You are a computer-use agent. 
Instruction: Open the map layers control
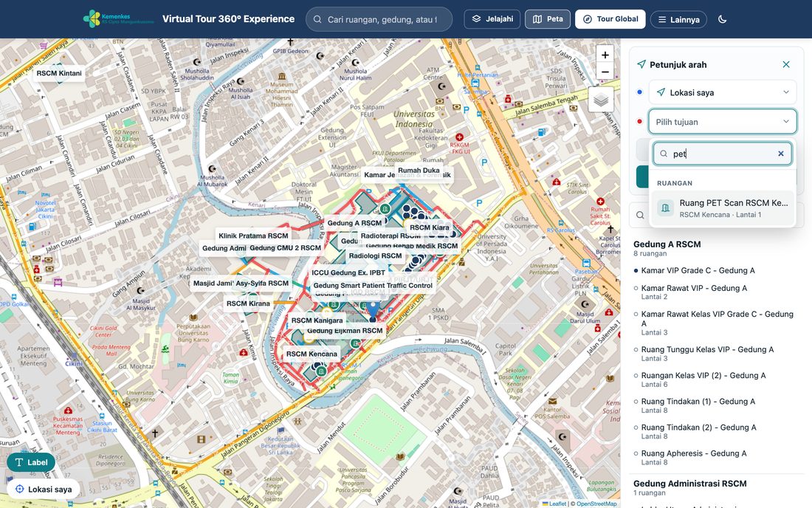pos(601,100)
